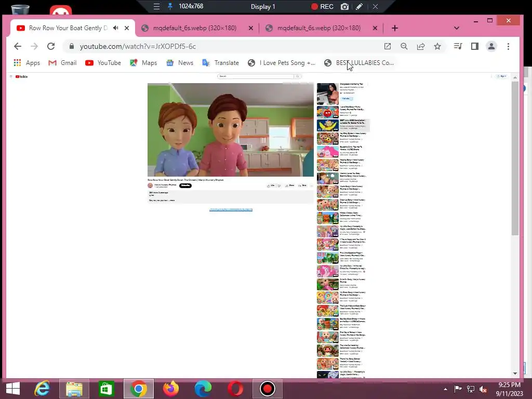Click the youtube.com address bar
Viewport: 532px width, 399px height.
point(224,46)
